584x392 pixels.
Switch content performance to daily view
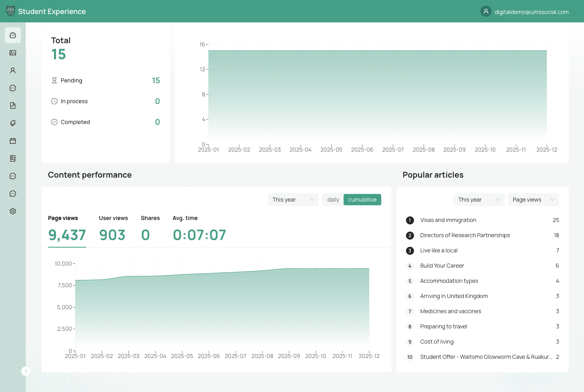point(333,200)
